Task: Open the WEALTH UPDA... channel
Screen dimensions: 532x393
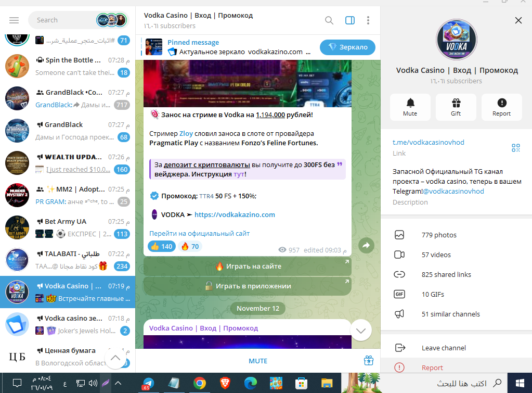Action: pos(68,163)
